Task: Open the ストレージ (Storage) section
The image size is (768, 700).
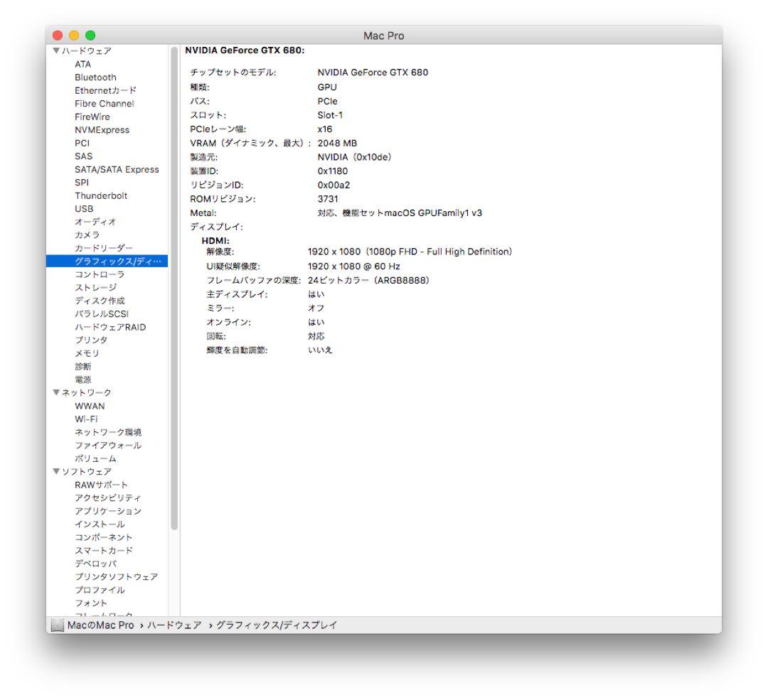Action: pyautogui.click(x=96, y=286)
